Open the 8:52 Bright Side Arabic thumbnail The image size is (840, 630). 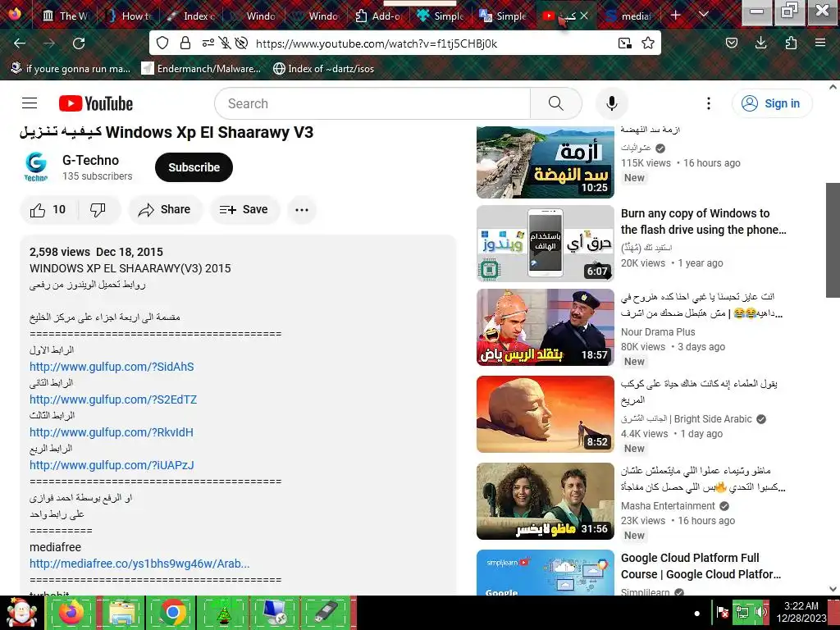tap(546, 414)
